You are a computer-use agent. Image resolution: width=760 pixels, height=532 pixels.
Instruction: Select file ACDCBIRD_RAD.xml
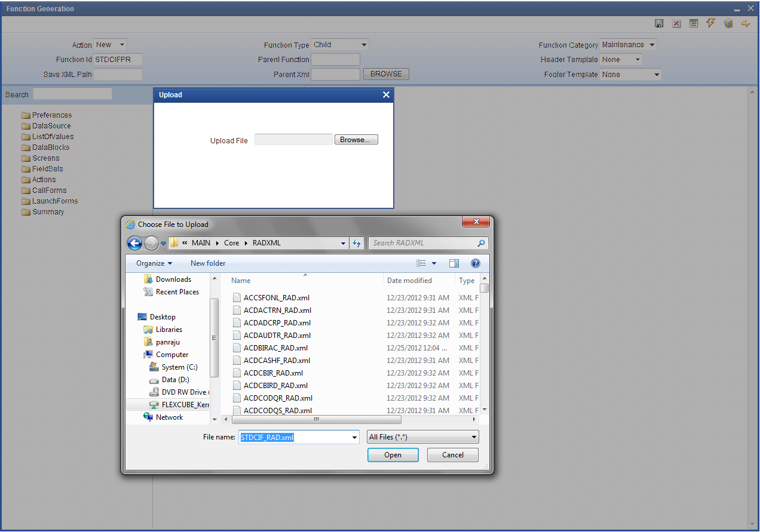pyautogui.click(x=275, y=386)
